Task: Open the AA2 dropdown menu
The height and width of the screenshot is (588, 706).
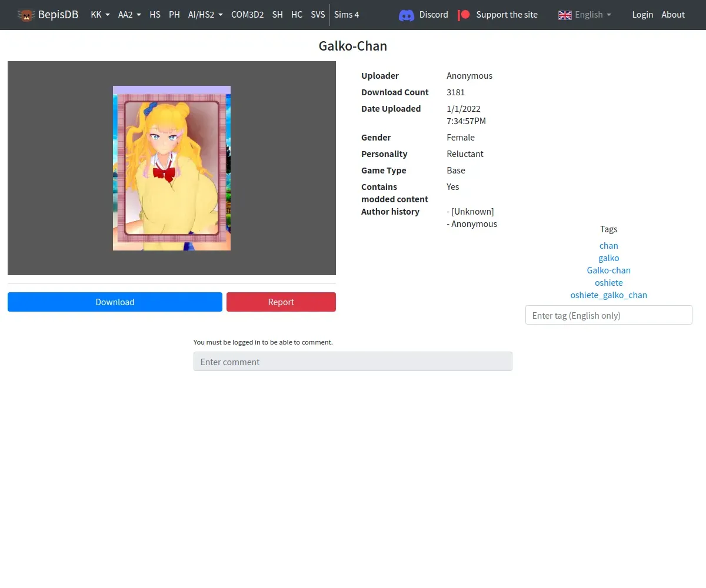Action: click(x=129, y=15)
